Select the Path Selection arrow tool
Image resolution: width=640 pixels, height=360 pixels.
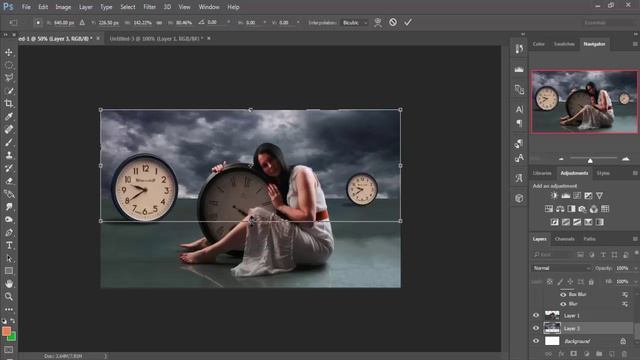pyautogui.click(x=9, y=258)
